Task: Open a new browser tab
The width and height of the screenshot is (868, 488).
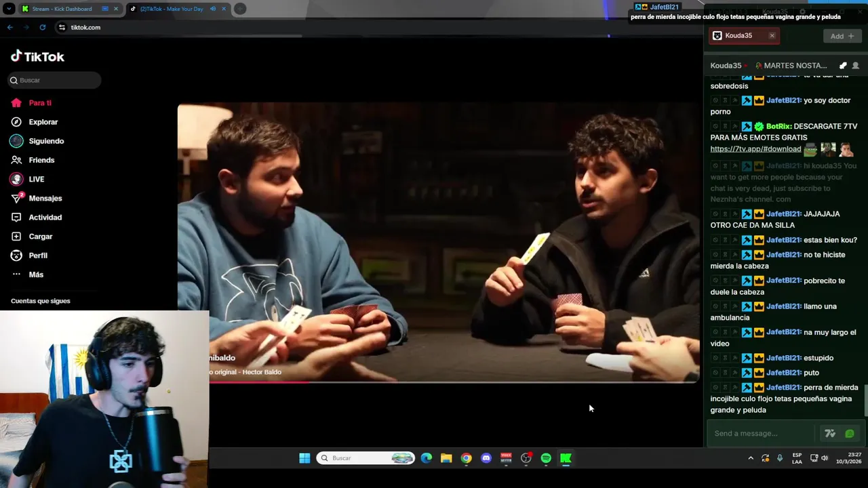Action: click(x=240, y=9)
